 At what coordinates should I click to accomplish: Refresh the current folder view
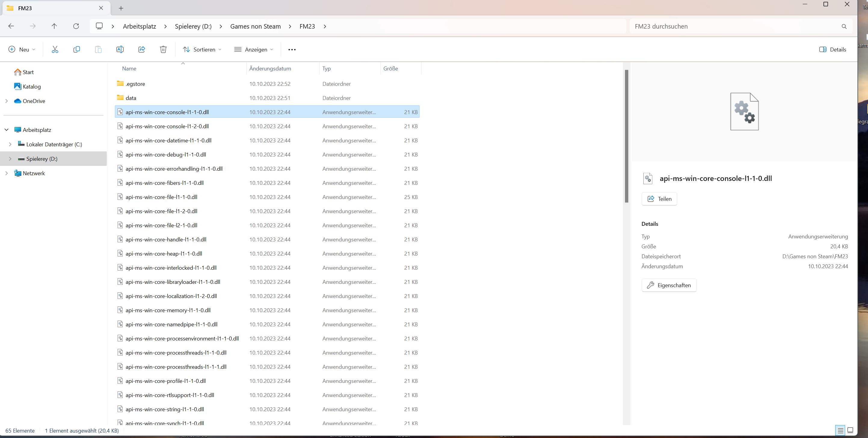[76, 26]
